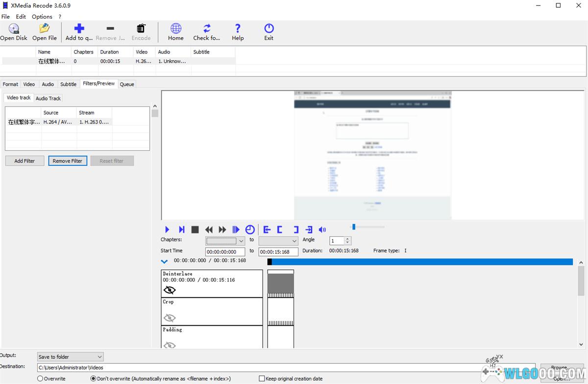Select the Overwrite radio button
Image resolution: width=588 pixels, height=384 pixels.
pyautogui.click(x=40, y=379)
